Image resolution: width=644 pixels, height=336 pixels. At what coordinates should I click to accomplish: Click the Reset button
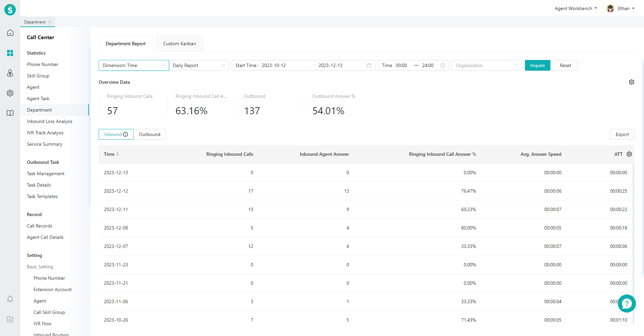click(566, 65)
